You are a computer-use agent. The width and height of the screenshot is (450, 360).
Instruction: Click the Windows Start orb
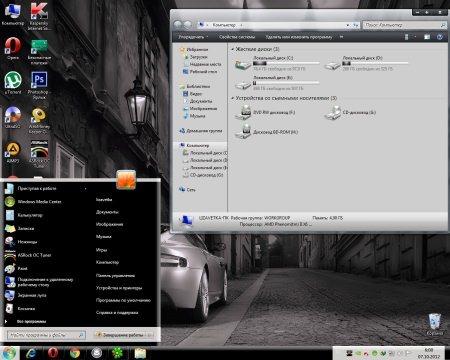(9, 353)
